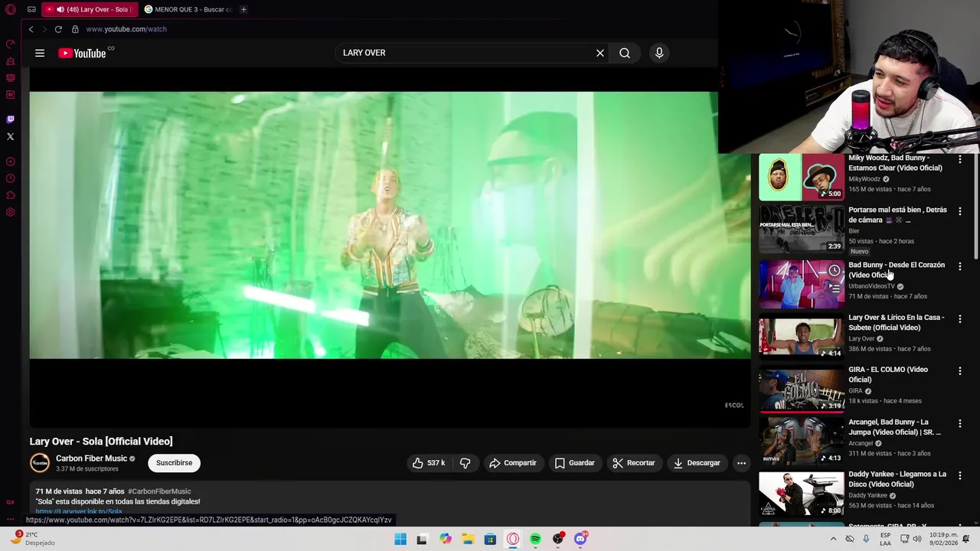
Task: Open Daddy Yankee Llegamos a La Disco thumbnail
Action: coord(801,493)
